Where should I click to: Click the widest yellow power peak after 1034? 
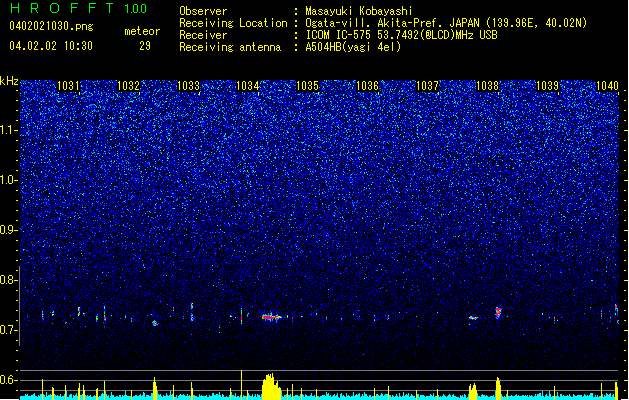(x=272, y=386)
